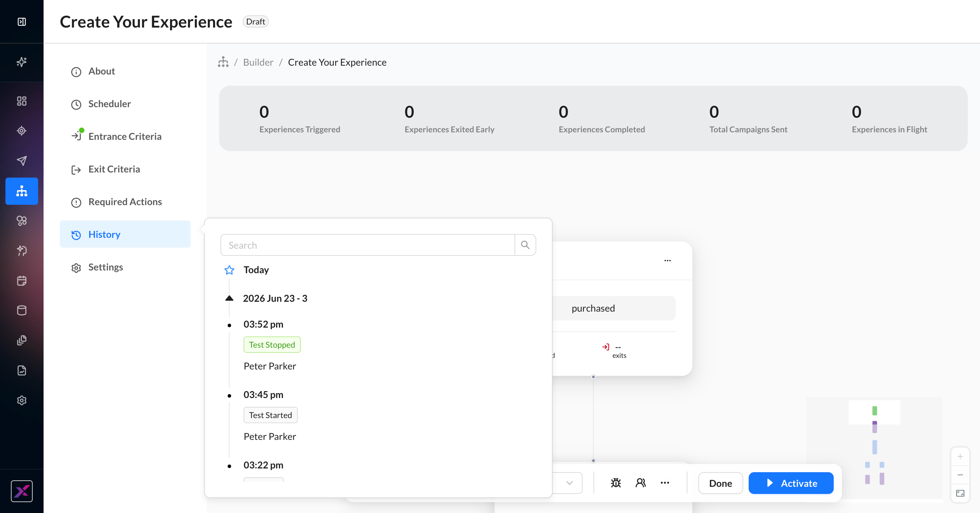Toggle the star filter next to Today
This screenshot has width=980, height=513.
click(229, 270)
